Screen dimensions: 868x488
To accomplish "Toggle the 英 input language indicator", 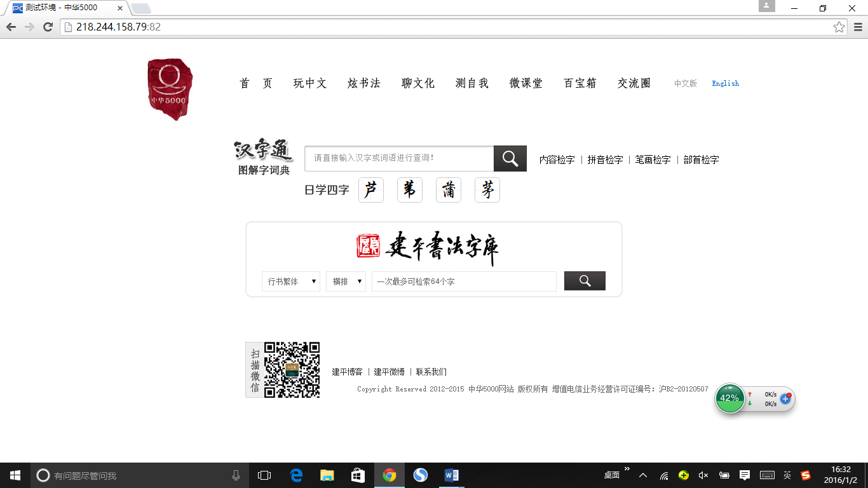I will (787, 475).
